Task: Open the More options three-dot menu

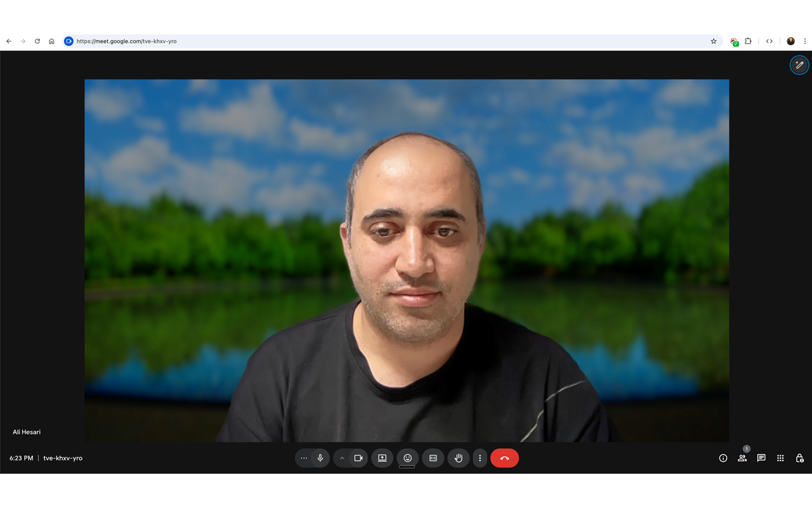Action: coord(480,458)
